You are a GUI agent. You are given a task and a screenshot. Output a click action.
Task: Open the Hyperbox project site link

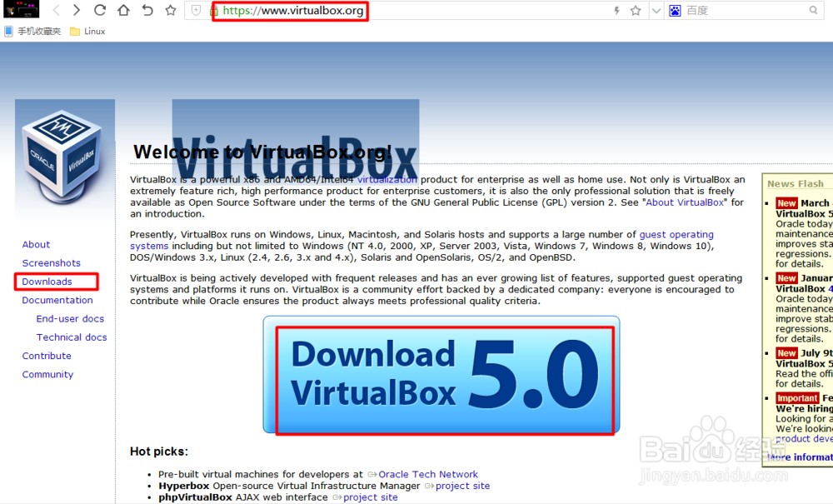click(462, 486)
